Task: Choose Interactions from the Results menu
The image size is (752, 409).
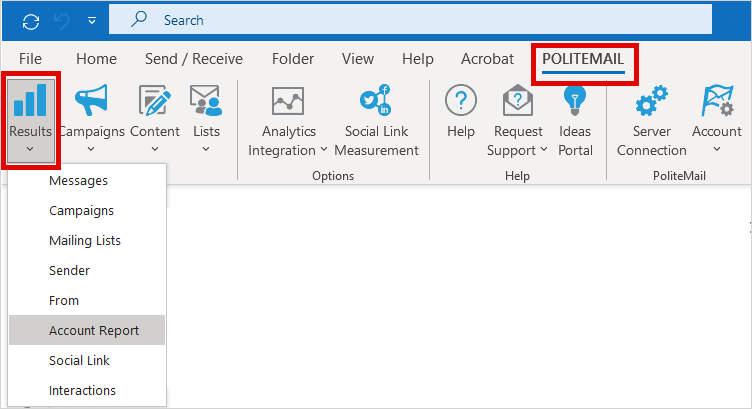Action: click(x=87, y=390)
